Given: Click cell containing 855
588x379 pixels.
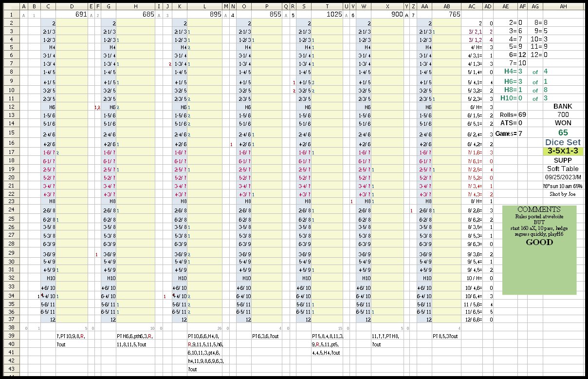Looking at the screenshot, I should point(267,15).
